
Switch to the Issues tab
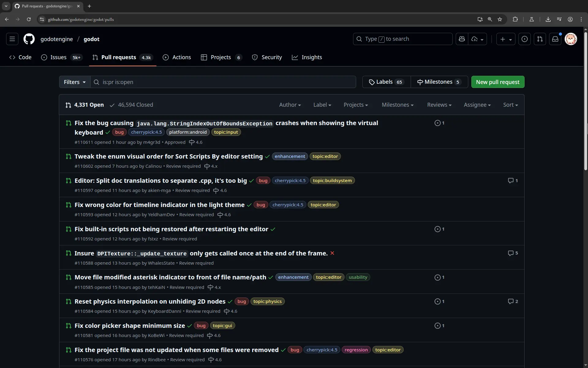point(62,57)
